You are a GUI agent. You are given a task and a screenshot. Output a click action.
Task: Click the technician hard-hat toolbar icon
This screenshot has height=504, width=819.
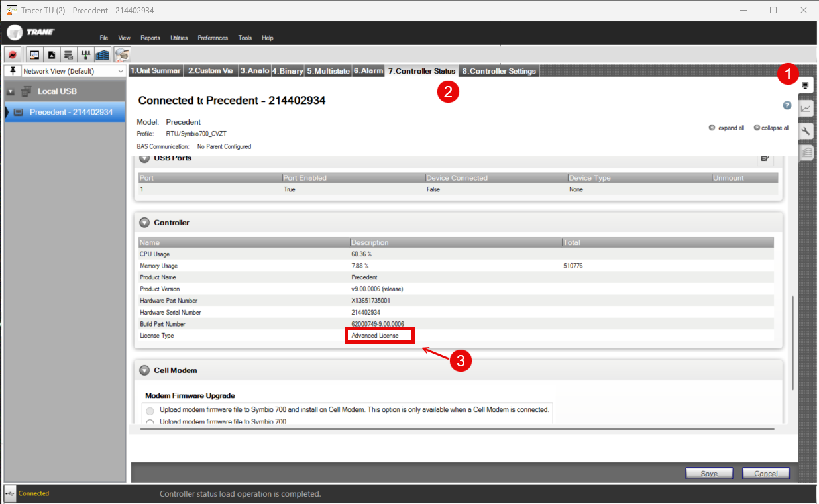pos(122,54)
